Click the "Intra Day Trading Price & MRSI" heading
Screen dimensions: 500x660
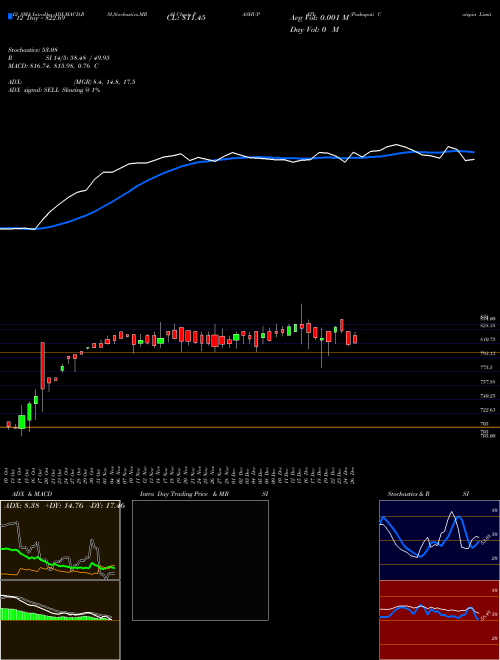coord(204,494)
